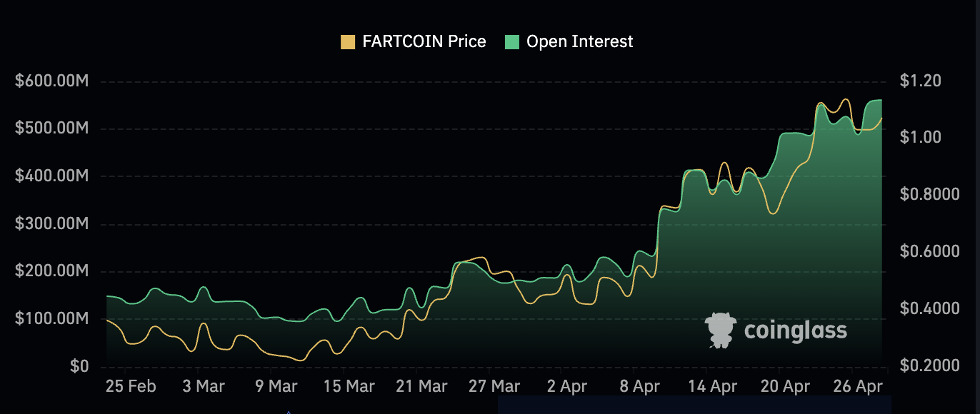Select the $0 left axis label
Image resolution: width=980 pixels, height=414 pixels.
[x=79, y=366]
